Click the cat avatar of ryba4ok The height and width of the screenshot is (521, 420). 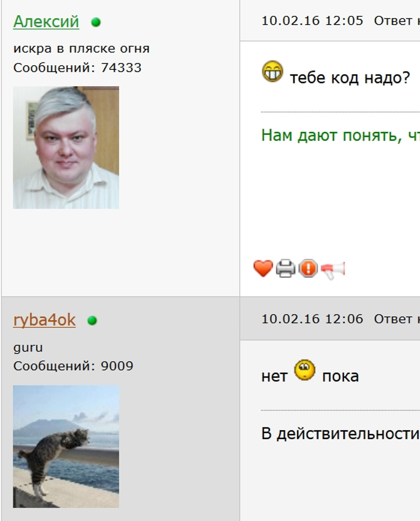pos(66,446)
